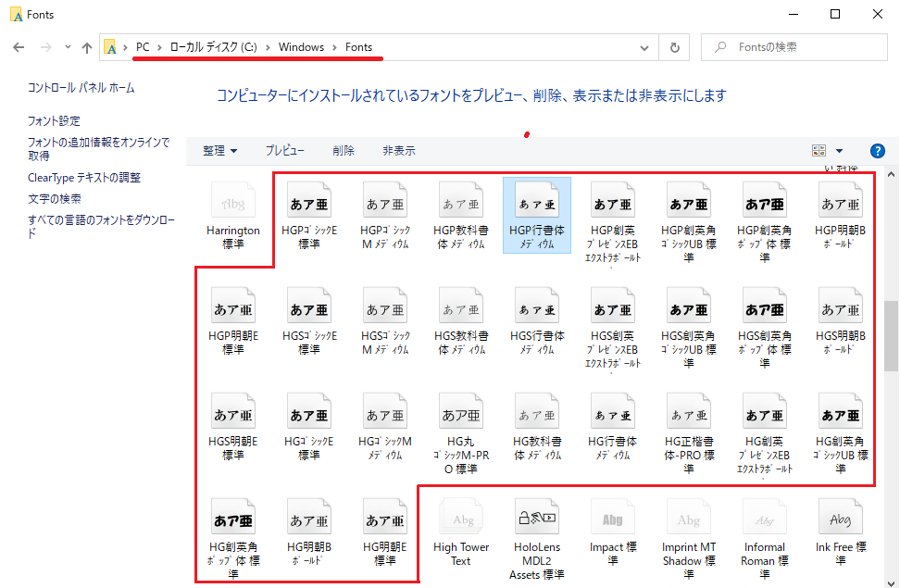Navigate to PC in the breadcrumb
Image resolution: width=900 pixels, height=588 pixels.
[x=143, y=47]
